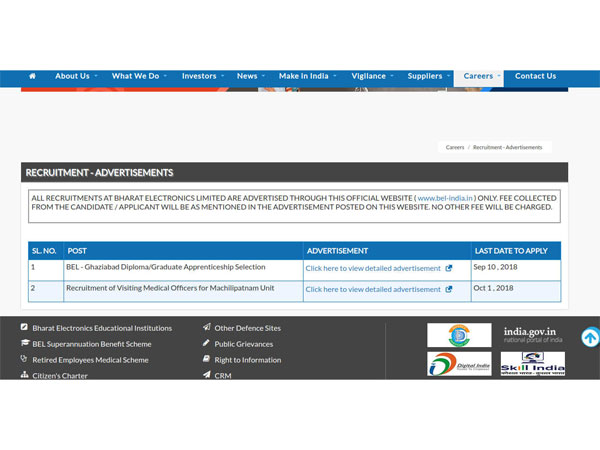Open the Contact Us page
The height and width of the screenshot is (450, 600).
tap(535, 76)
